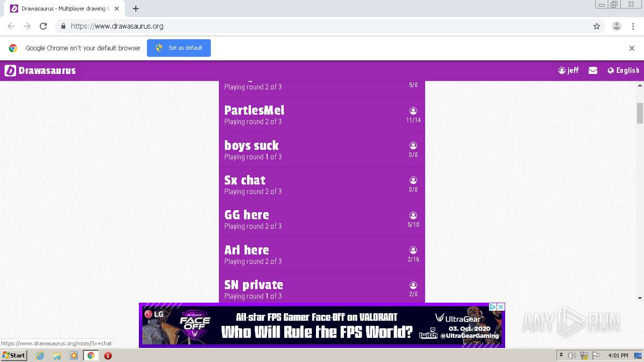Image resolution: width=644 pixels, height=362 pixels.
Task: Click the Drawasaurus logo in header
Action: [40, 71]
